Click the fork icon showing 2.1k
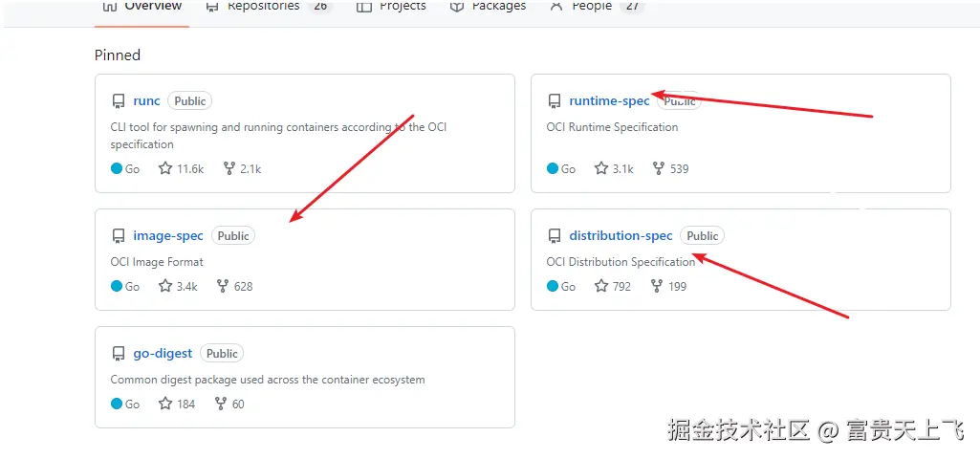The width and height of the screenshot is (980, 459). click(x=229, y=168)
